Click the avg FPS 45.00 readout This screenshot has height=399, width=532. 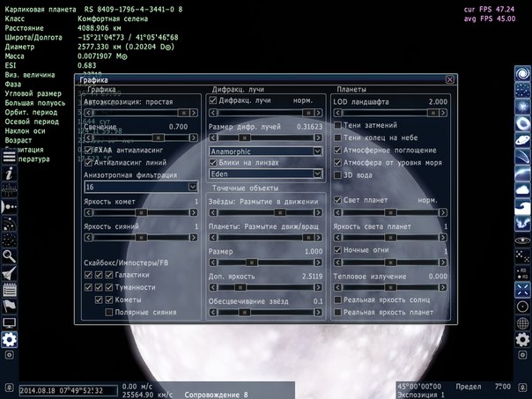pos(490,18)
